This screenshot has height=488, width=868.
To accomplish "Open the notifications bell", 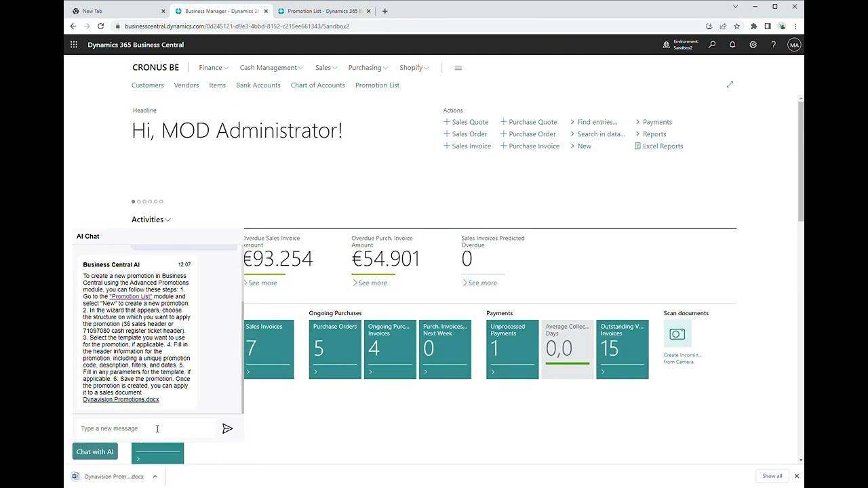I will click(732, 45).
